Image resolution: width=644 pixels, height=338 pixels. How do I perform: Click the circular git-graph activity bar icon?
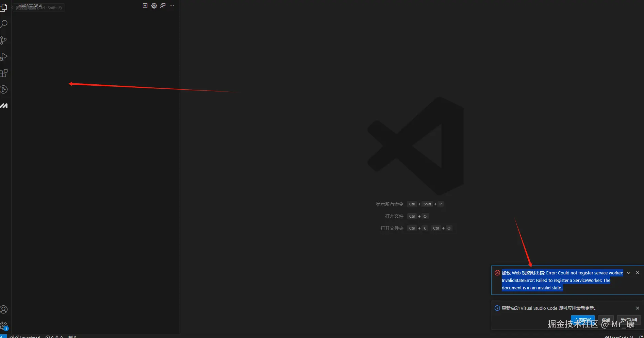pyautogui.click(x=4, y=89)
